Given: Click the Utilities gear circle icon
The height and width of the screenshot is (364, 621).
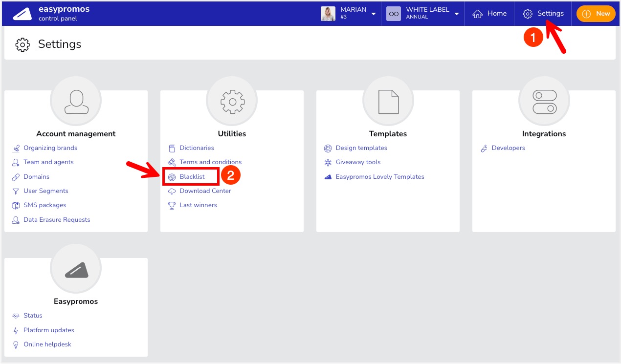Looking at the screenshot, I should (x=232, y=101).
